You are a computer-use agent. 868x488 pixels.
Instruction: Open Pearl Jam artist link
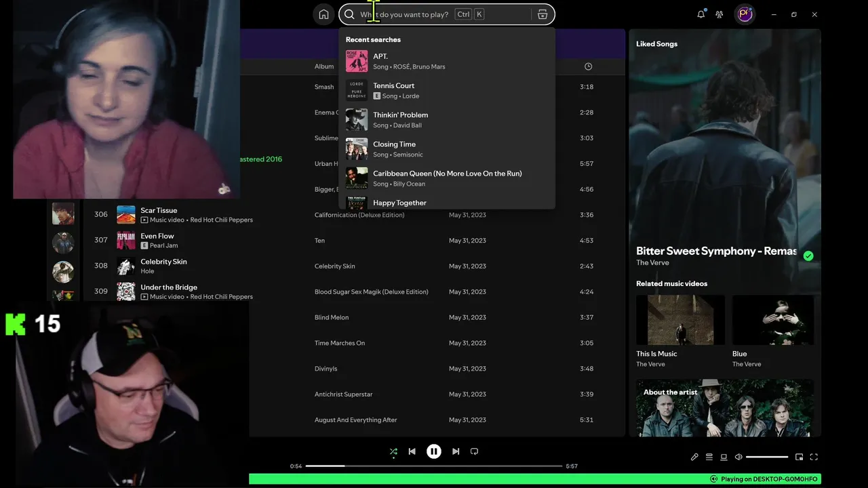coord(163,246)
